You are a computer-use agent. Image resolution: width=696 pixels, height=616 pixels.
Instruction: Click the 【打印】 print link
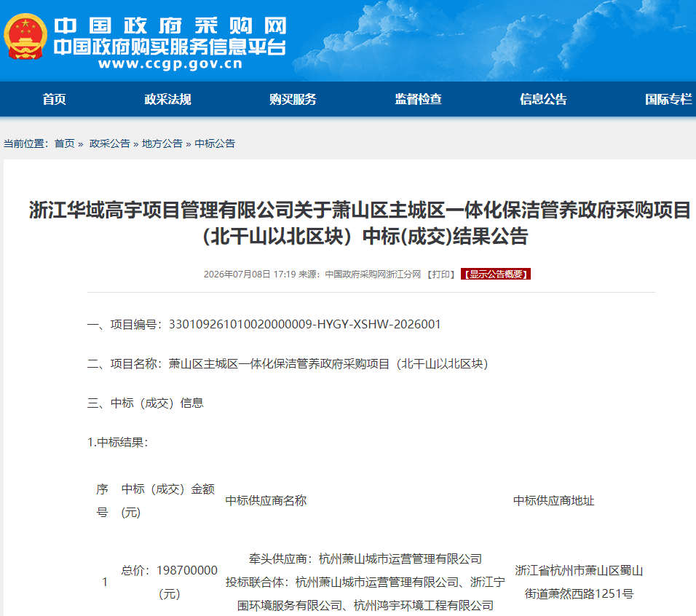440,275
